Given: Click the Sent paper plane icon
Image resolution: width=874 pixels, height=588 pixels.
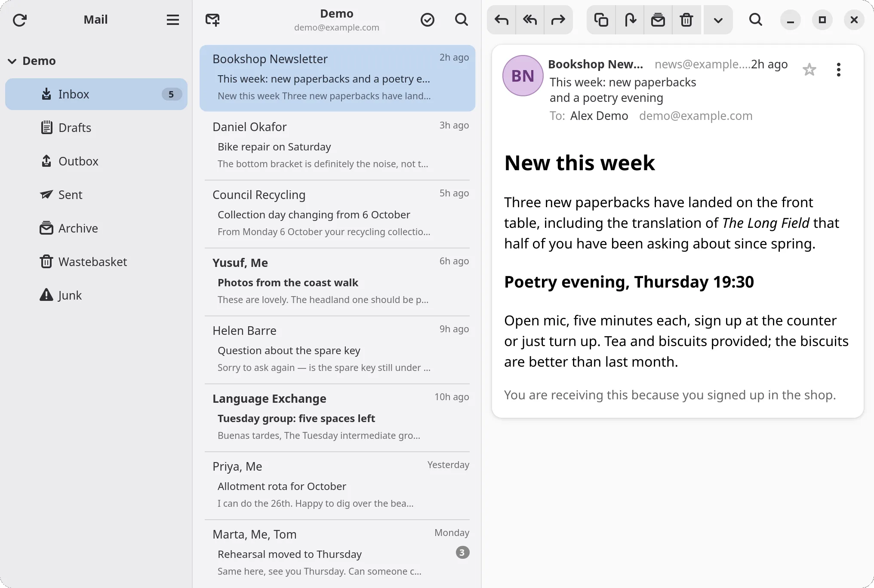Looking at the screenshot, I should click(46, 195).
